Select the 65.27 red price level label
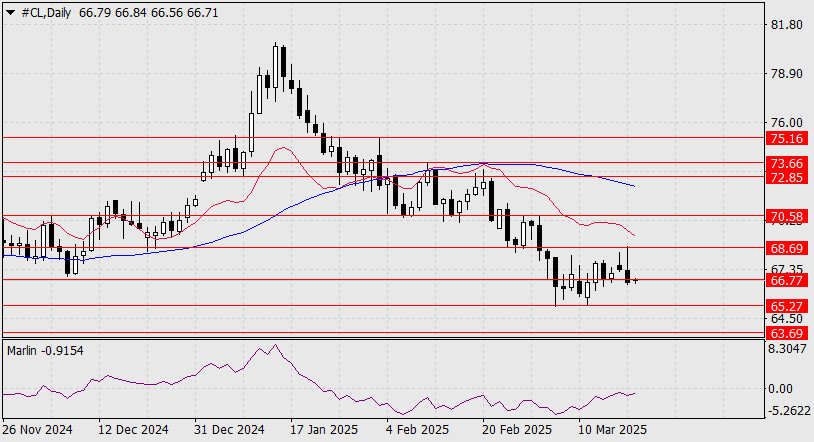The height and width of the screenshot is (442, 814). coord(786,306)
